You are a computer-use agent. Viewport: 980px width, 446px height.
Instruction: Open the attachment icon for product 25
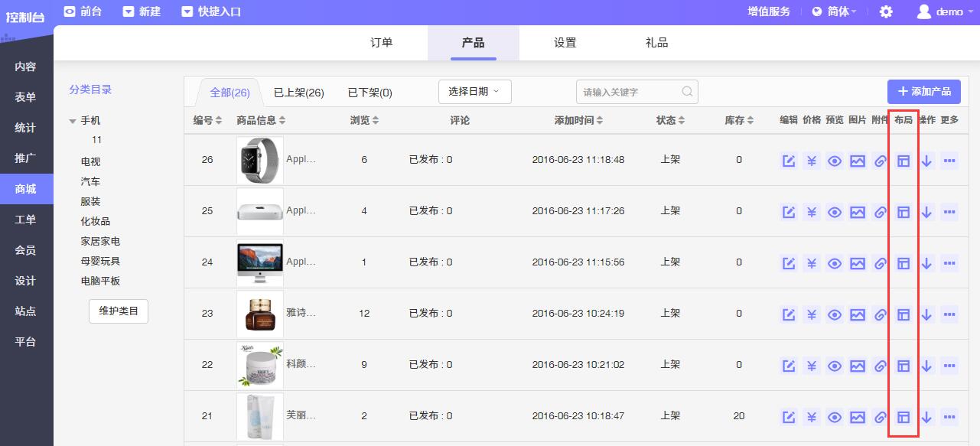click(881, 212)
